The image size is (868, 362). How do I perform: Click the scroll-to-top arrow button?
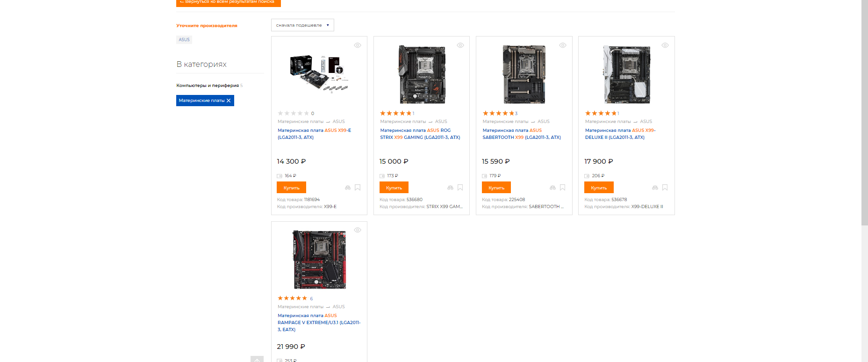point(257,359)
